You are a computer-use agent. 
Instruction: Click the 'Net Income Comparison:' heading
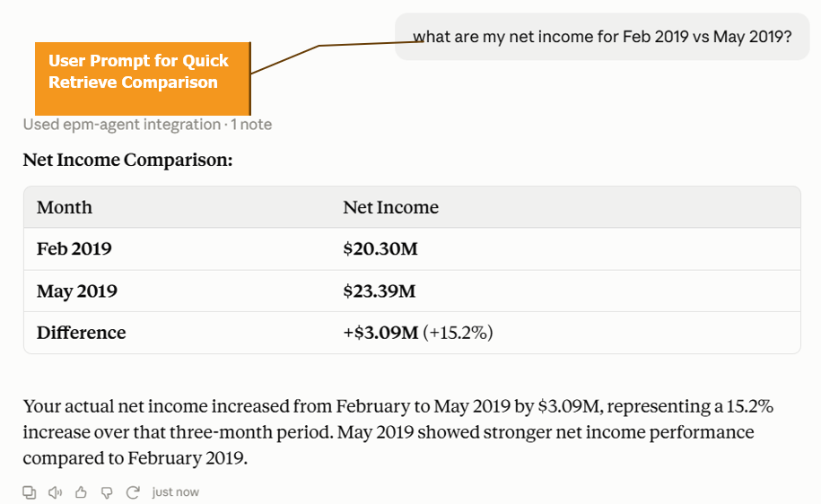pos(127,161)
